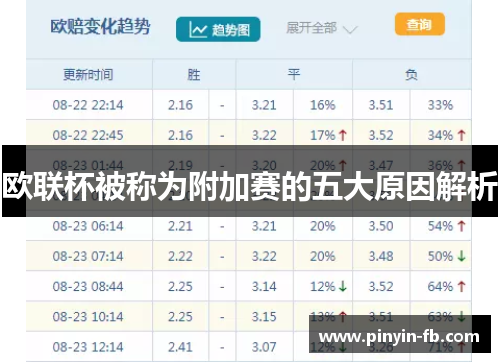Screen dimensions: 500x362
Task: Select the 08-23 06:14 time cell
Action: tap(88, 226)
